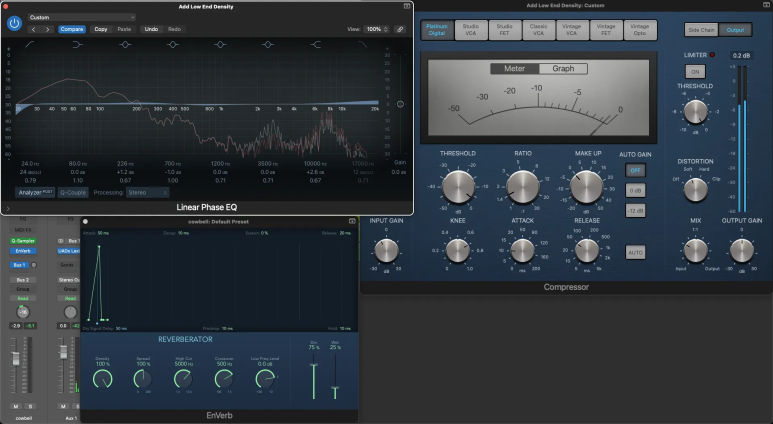Go to previous EQ preset arrow
The height and width of the screenshot is (424, 773).
(x=34, y=30)
